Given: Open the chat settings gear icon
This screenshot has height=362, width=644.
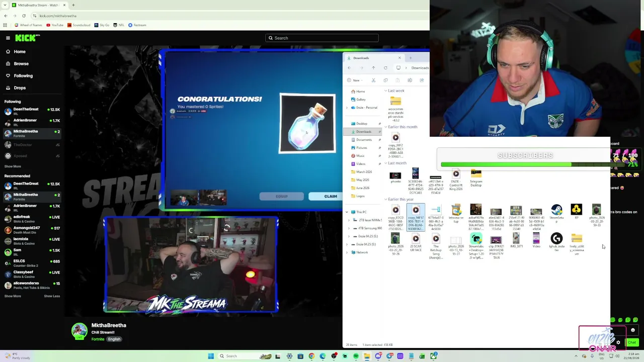Looking at the screenshot, I should coord(618,342).
